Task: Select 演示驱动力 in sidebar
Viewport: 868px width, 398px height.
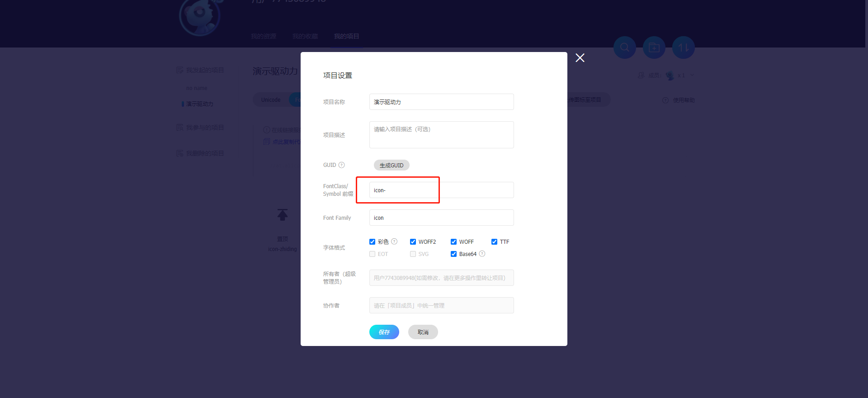Action: [200, 104]
